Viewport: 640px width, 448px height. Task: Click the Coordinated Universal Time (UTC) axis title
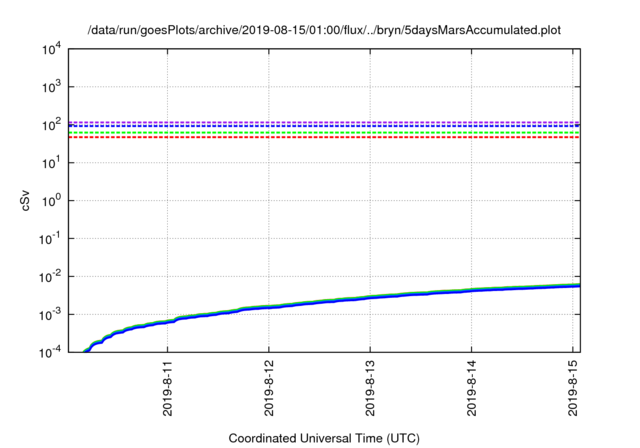point(324,439)
